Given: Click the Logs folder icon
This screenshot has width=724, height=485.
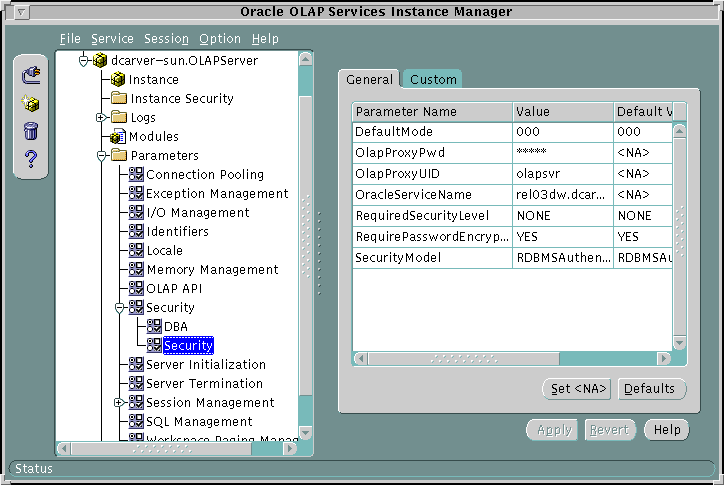Looking at the screenshot, I should point(119,117).
